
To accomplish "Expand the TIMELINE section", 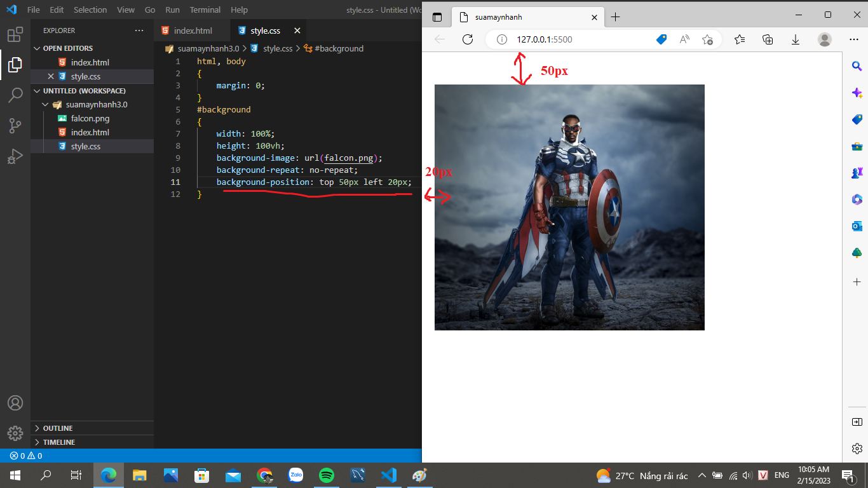I will tap(59, 442).
